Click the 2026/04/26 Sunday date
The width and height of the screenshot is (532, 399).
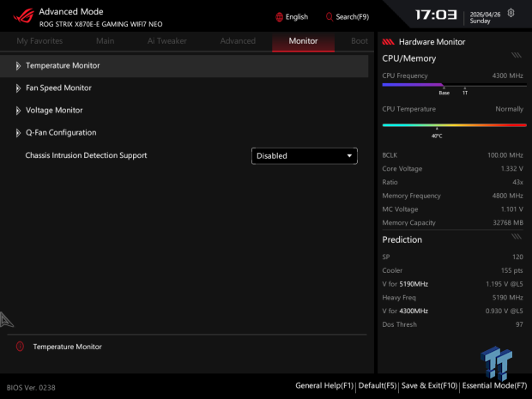pos(485,18)
